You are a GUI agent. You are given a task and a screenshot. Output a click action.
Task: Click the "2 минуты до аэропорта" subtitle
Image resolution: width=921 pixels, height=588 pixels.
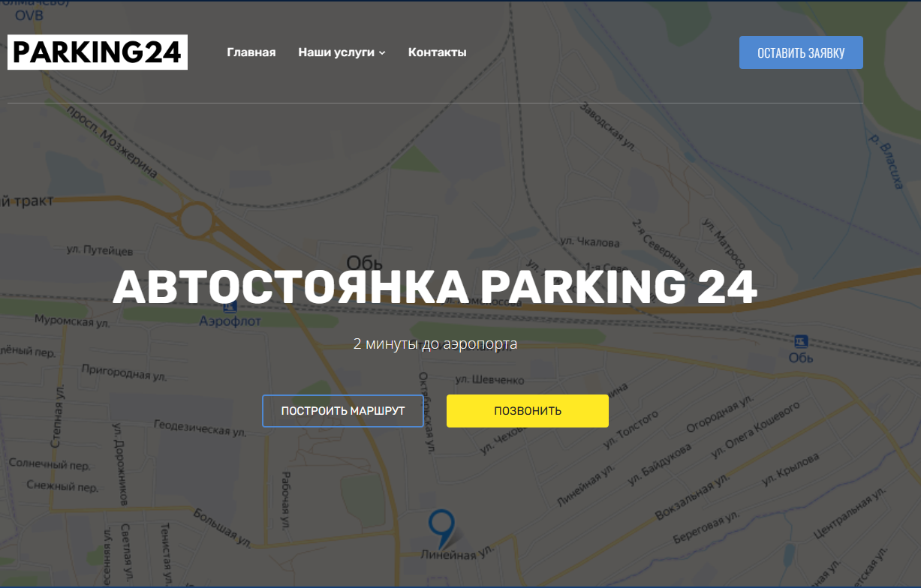[435, 344]
